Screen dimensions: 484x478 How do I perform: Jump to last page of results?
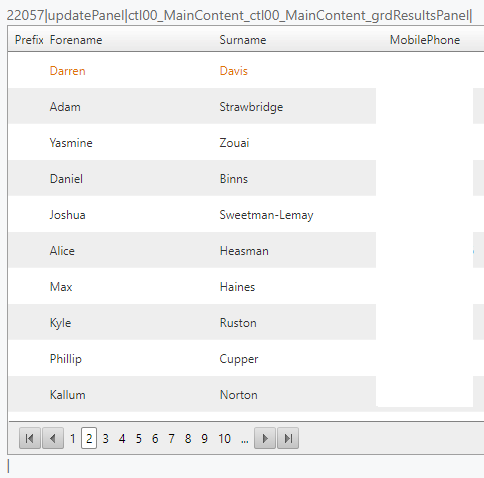288,438
